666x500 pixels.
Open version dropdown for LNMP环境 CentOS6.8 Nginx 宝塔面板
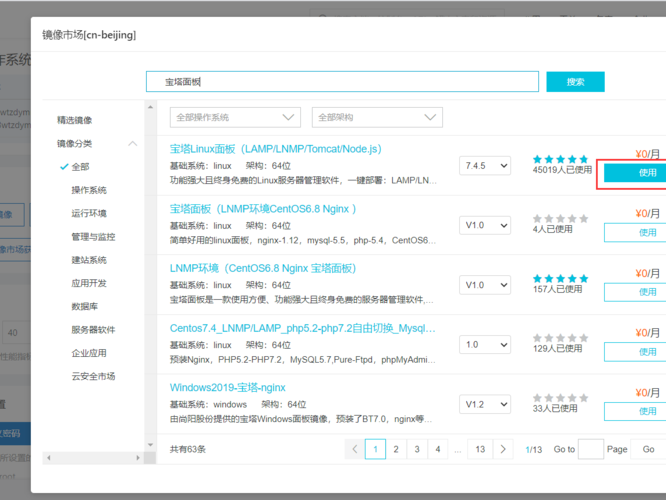(485, 285)
